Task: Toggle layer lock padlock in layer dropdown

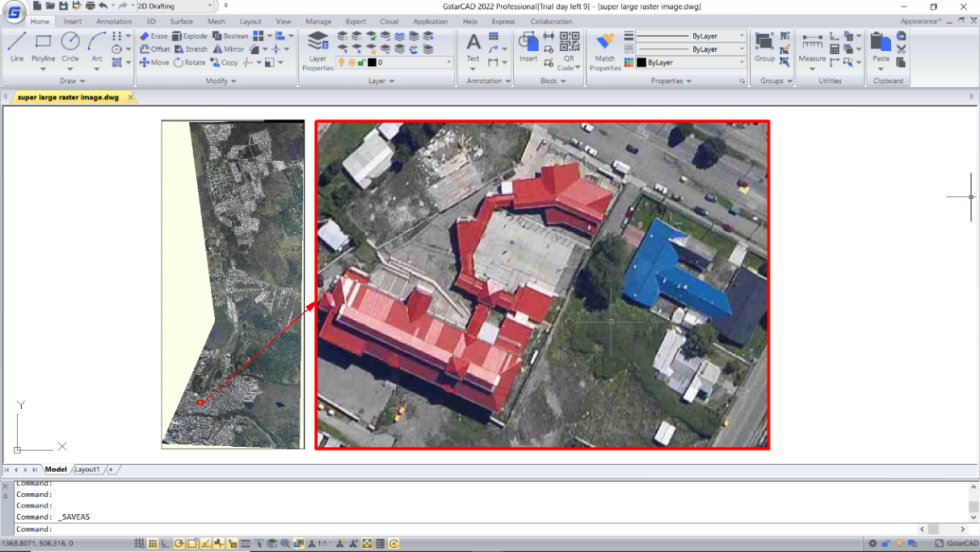Action: (361, 63)
